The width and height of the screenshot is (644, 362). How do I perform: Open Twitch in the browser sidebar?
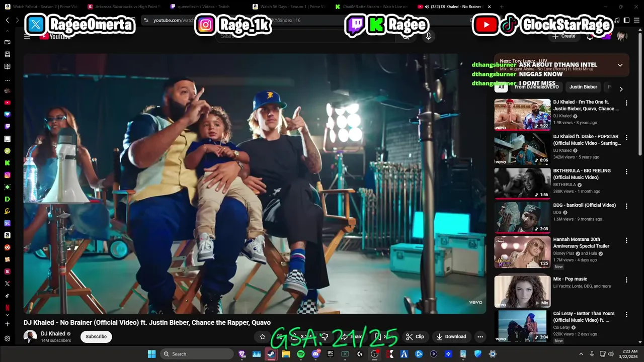coord(7,127)
